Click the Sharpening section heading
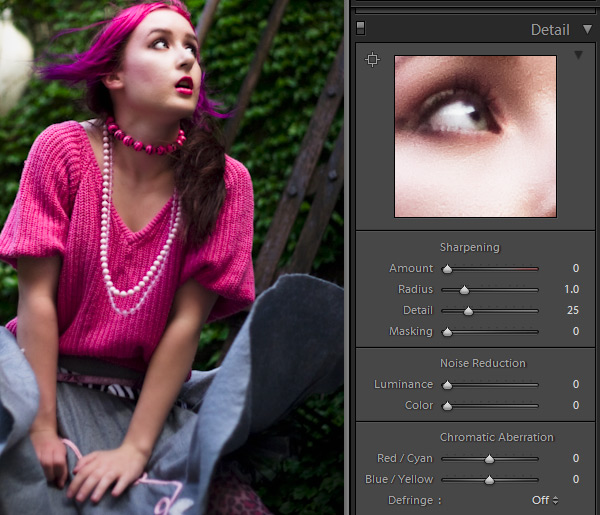Viewport: 600px width, 515px height. tap(470, 248)
